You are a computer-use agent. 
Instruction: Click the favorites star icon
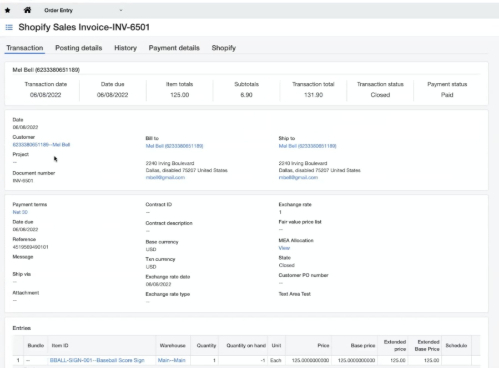(7, 10)
